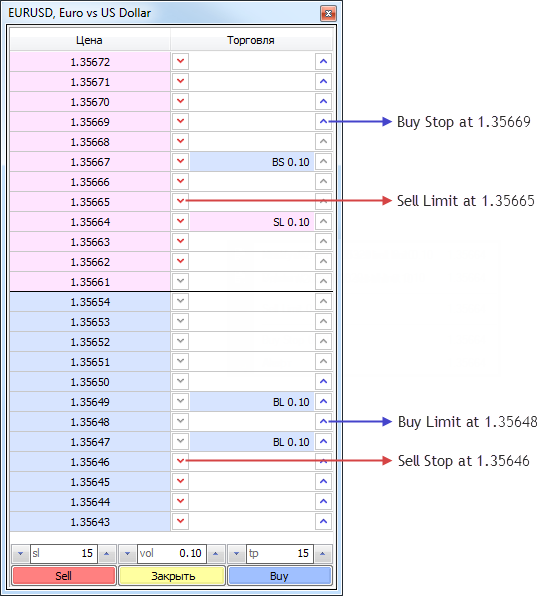Click the Торговля column header

(x=251, y=40)
